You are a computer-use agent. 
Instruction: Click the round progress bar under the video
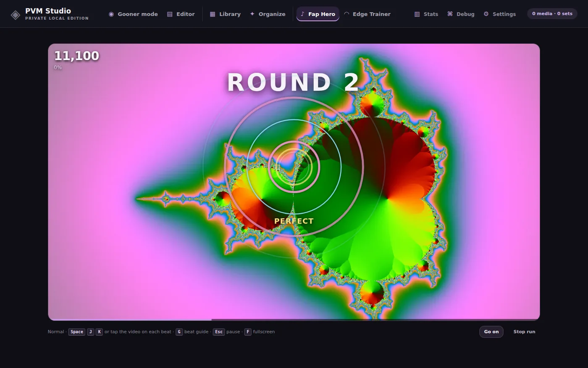294,320
